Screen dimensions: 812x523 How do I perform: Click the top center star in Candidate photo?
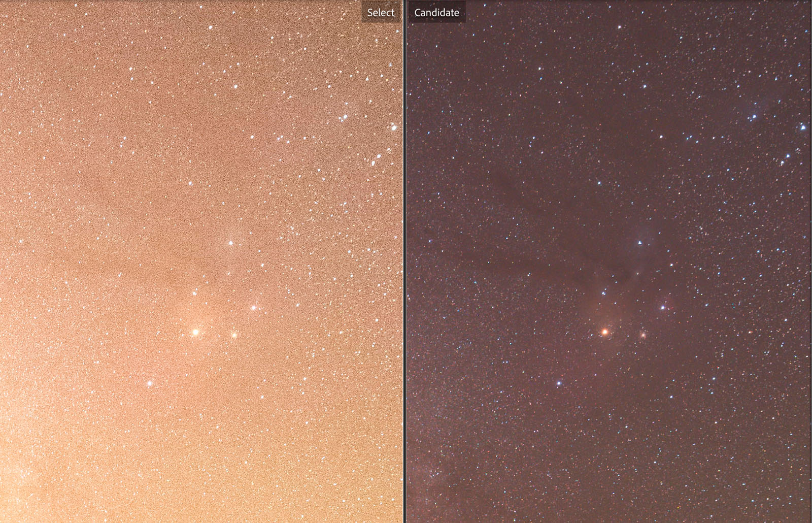(x=620, y=27)
